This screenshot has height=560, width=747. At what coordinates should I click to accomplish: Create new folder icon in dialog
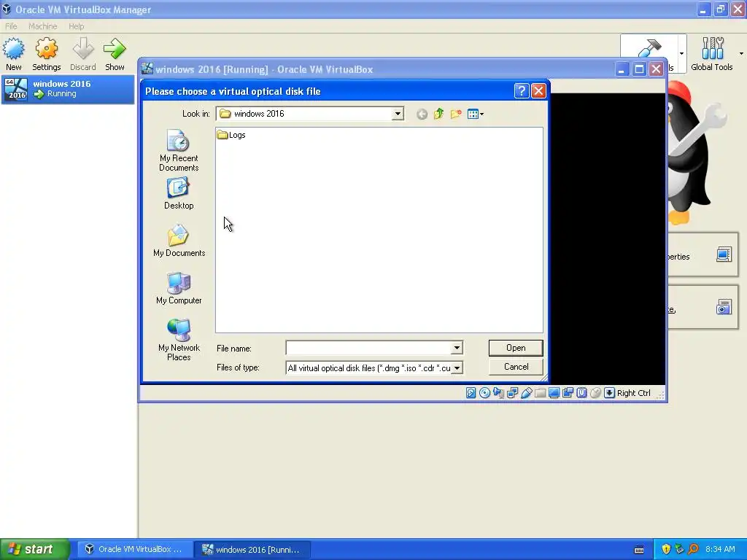tap(456, 114)
